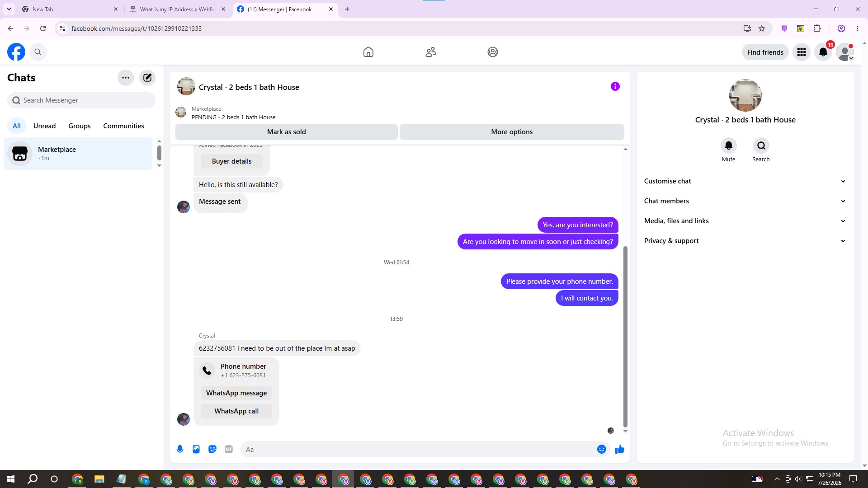Image resolution: width=868 pixels, height=488 pixels.
Task: Open the Chrome three-dot menu
Action: [858, 28]
